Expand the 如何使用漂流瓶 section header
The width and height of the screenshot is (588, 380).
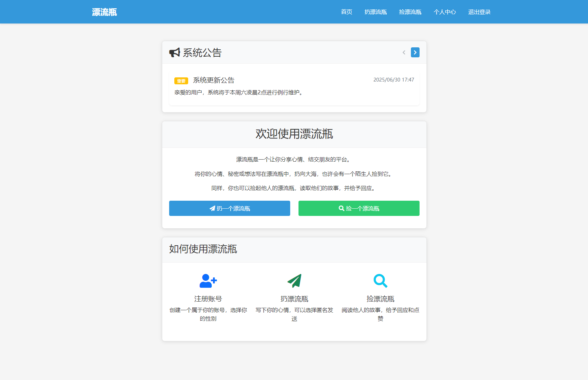click(203, 249)
